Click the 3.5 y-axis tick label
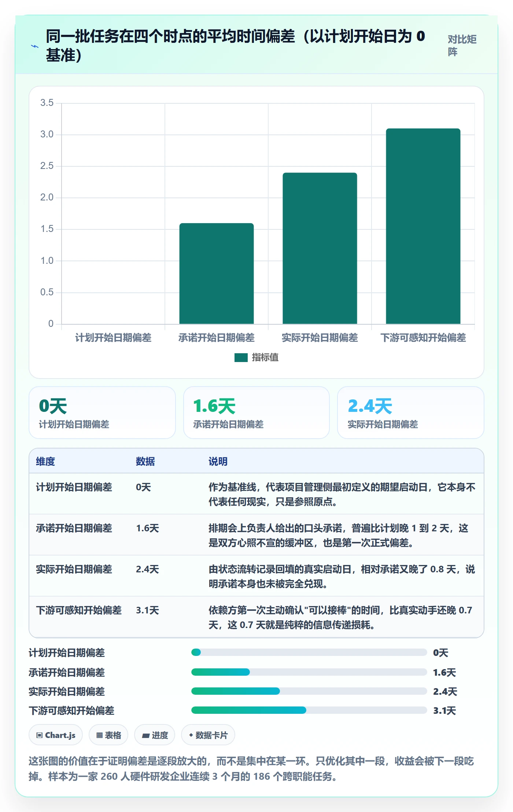This screenshot has width=513, height=812. pyautogui.click(x=47, y=103)
